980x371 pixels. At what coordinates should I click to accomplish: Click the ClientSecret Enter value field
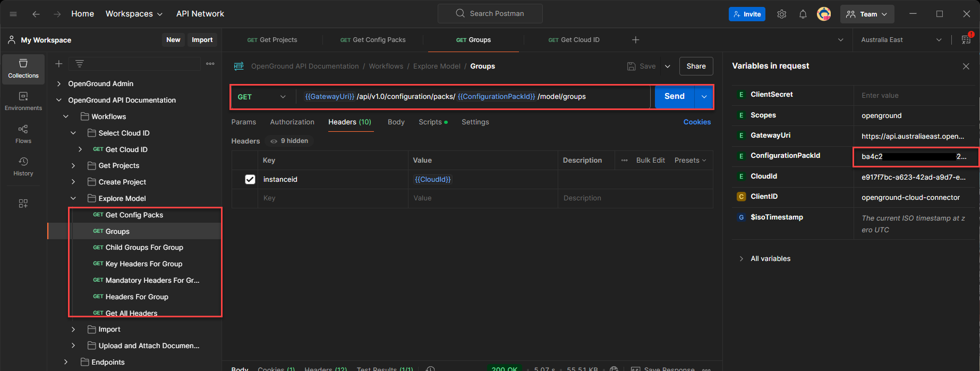pyautogui.click(x=916, y=96)
